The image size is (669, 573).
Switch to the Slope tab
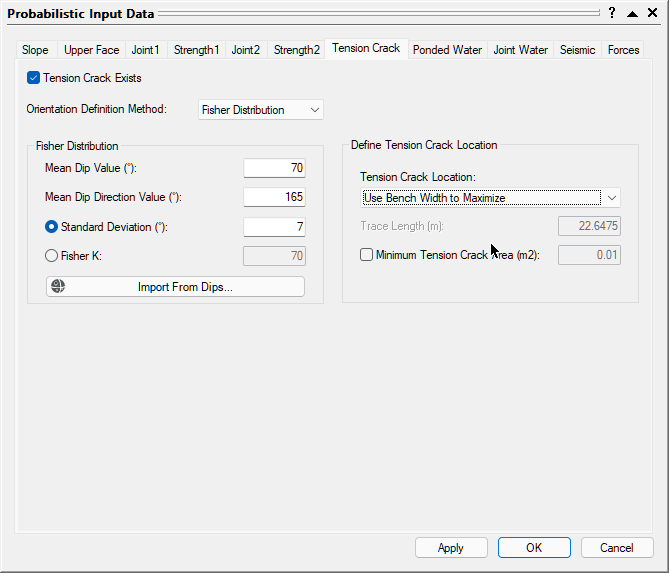click(35, 50)
